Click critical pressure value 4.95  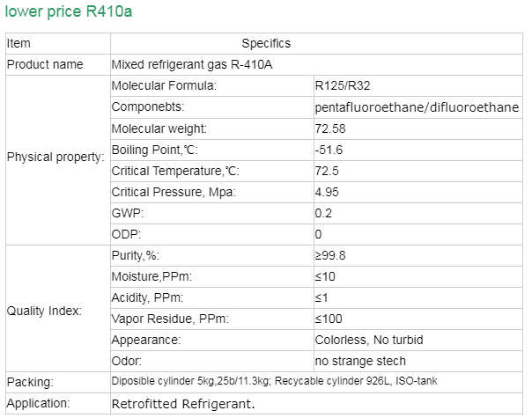coord(327,192)
